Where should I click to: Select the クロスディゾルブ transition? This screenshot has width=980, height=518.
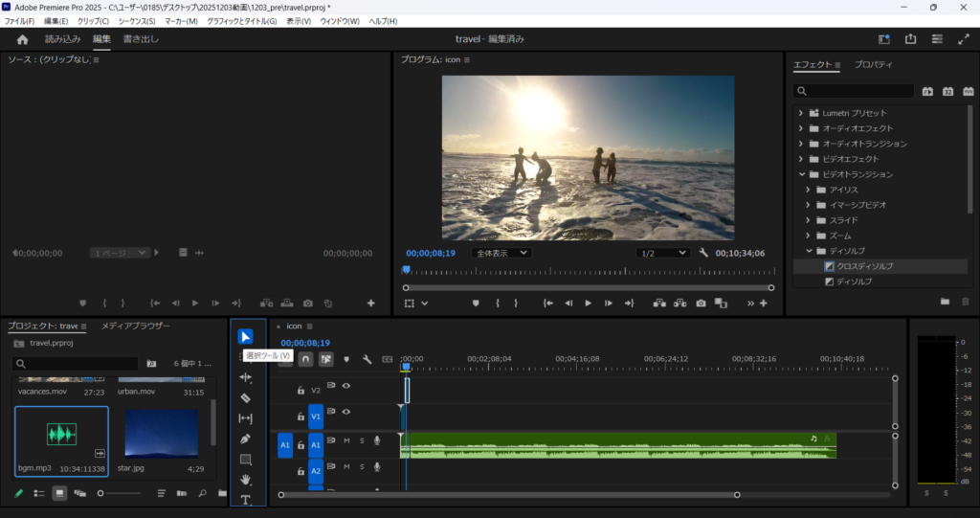[x=864, y=266]
